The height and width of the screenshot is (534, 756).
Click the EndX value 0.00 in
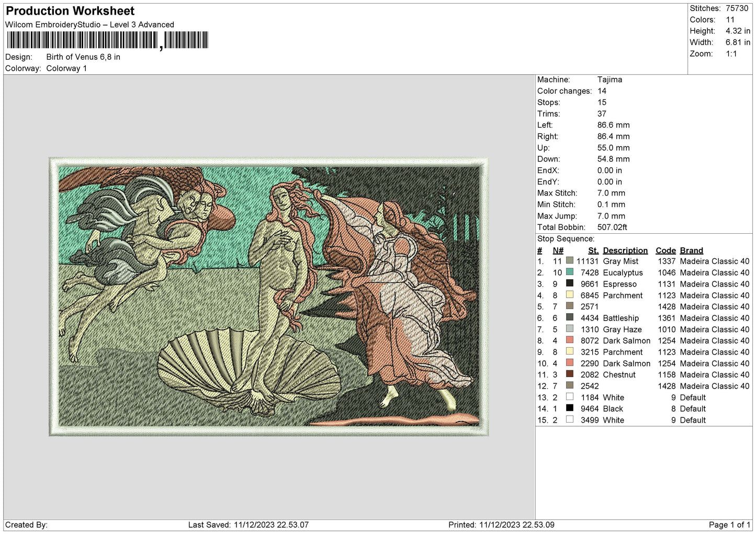point(610,171)
